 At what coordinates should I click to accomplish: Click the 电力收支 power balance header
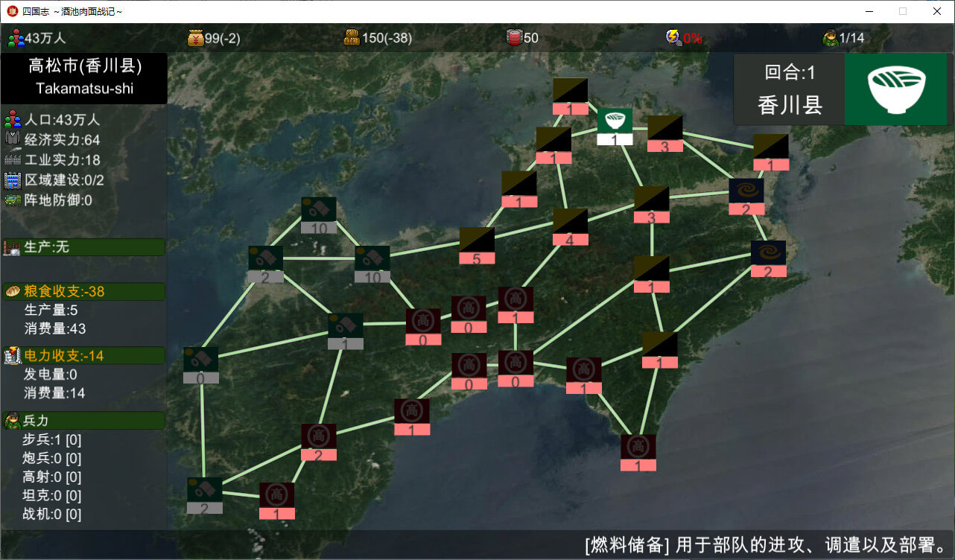tap(83, 356)
